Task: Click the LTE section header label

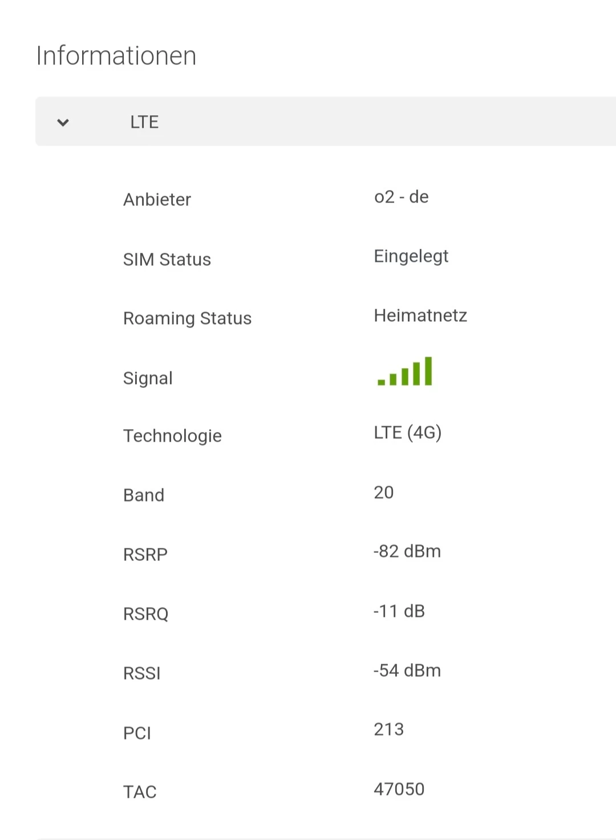Action: tap(144, 122)
